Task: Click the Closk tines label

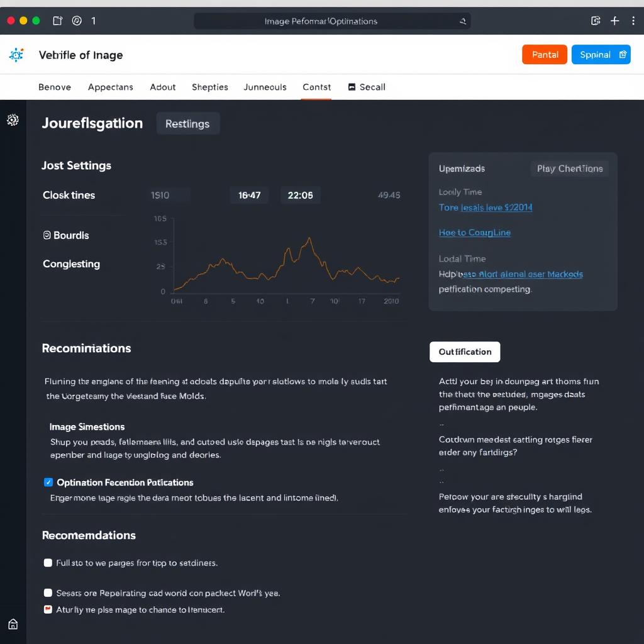Action: tap(69, 195)
